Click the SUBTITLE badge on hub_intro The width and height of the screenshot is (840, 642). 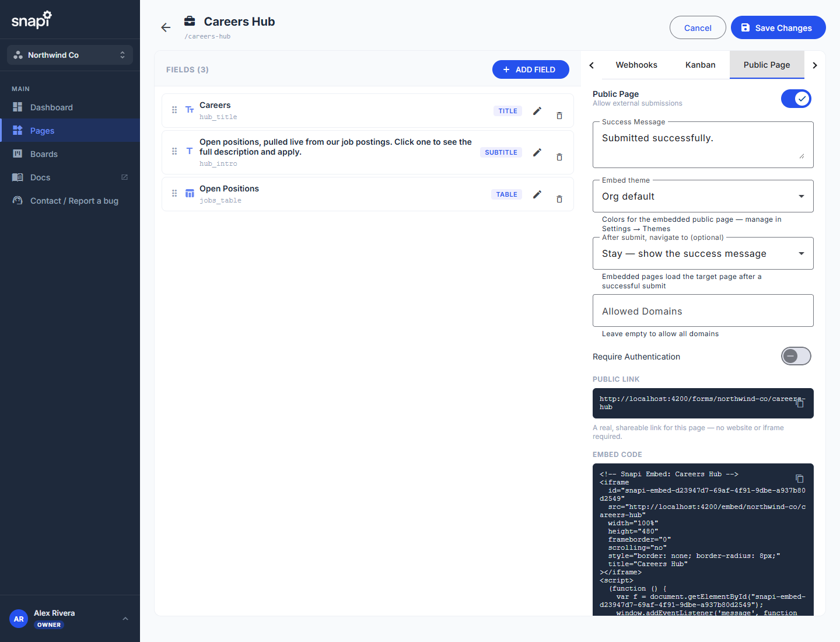pyautogui.click(x=501, y=152)
